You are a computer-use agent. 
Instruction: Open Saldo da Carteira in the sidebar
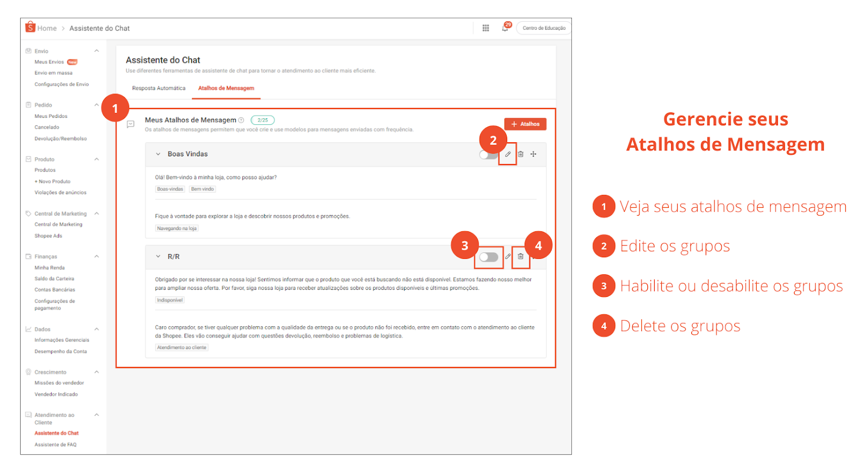coord(54,278)
